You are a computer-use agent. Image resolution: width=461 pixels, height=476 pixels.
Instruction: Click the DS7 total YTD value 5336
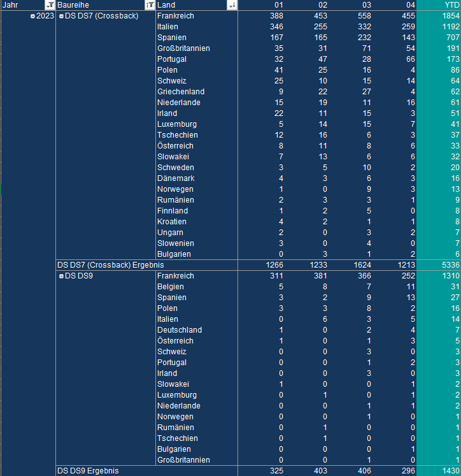(x=451, y=265)
